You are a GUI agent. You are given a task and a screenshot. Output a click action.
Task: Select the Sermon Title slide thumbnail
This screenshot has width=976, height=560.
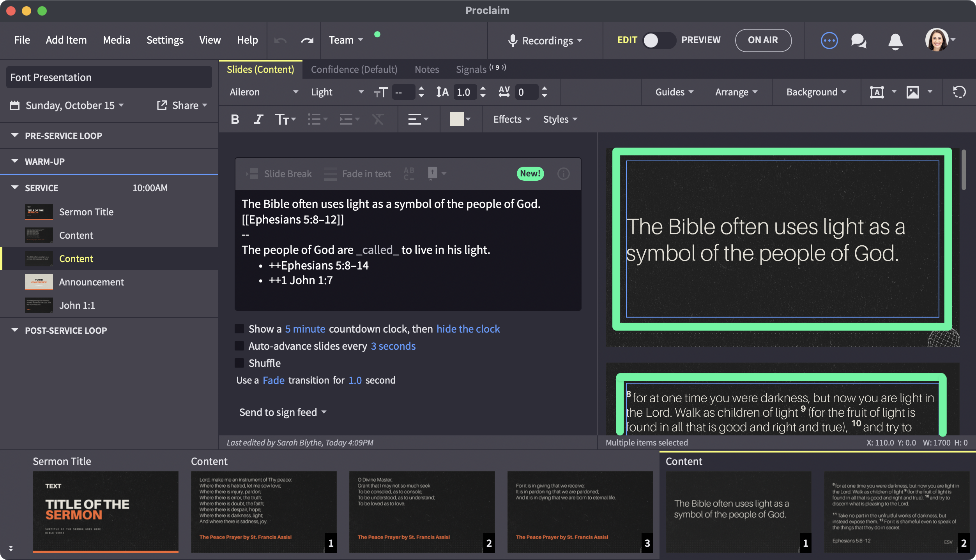tap(105, 511)
